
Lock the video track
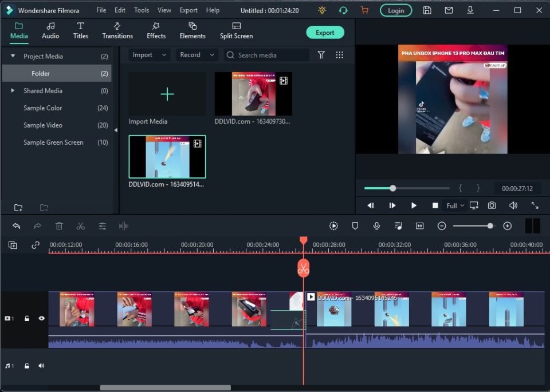point(26,318)
